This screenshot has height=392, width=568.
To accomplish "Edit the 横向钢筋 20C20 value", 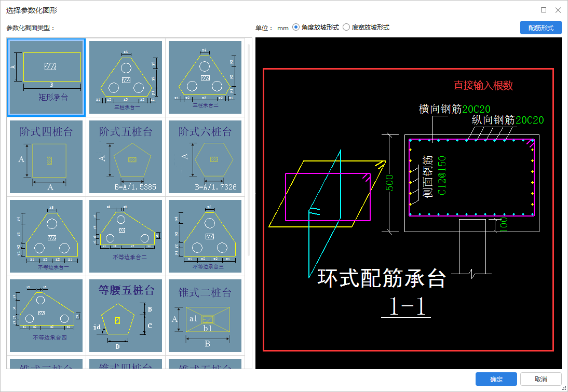I will (476, 109).
